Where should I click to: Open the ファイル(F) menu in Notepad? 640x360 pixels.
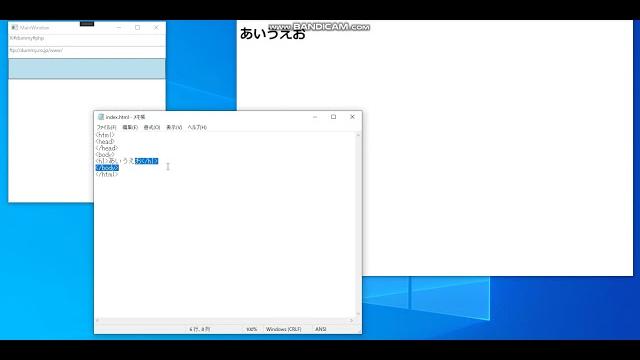coord(106,127)
